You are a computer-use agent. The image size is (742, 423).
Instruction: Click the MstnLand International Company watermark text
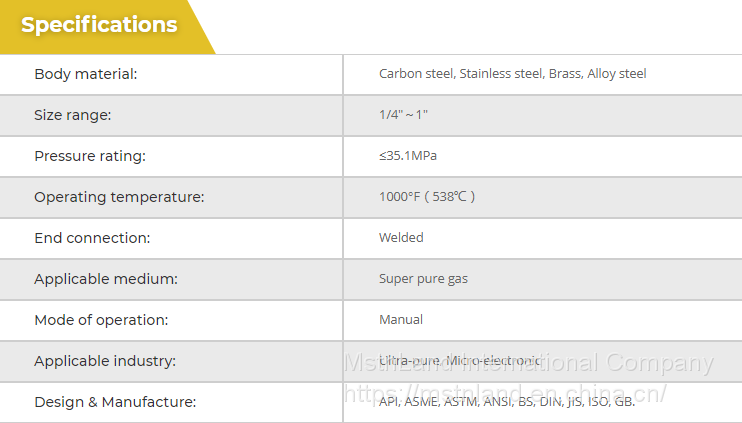[x=529, y=363]
